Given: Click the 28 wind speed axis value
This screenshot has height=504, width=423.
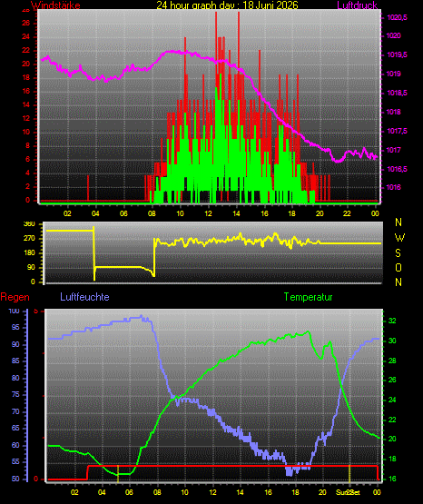Looking at the screenshot, I should pyautogui.click(x=25, y=10).
